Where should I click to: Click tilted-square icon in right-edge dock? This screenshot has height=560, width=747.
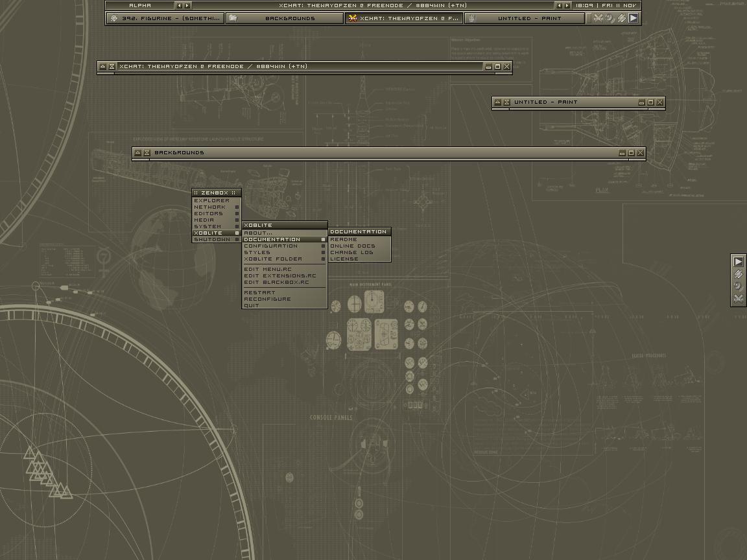739,274
